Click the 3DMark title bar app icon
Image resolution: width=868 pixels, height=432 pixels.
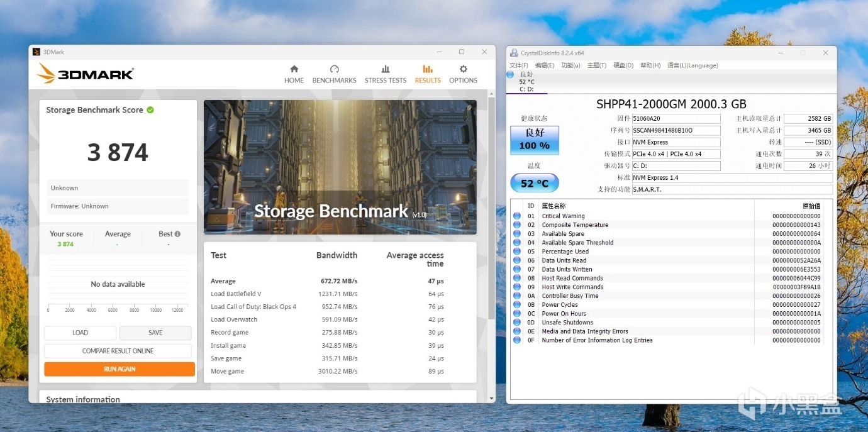click(x=36, y=52)
